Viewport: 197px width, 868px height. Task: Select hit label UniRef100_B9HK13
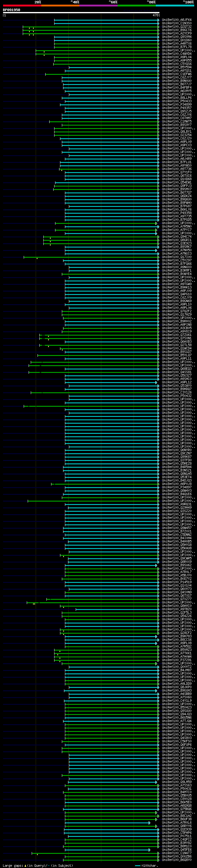(177, 287)
